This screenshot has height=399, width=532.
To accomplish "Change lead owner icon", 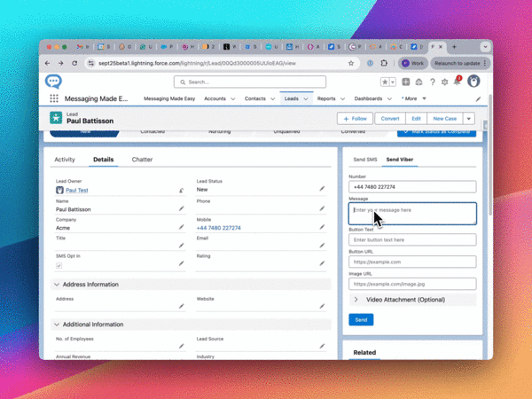I will point(182,190).
